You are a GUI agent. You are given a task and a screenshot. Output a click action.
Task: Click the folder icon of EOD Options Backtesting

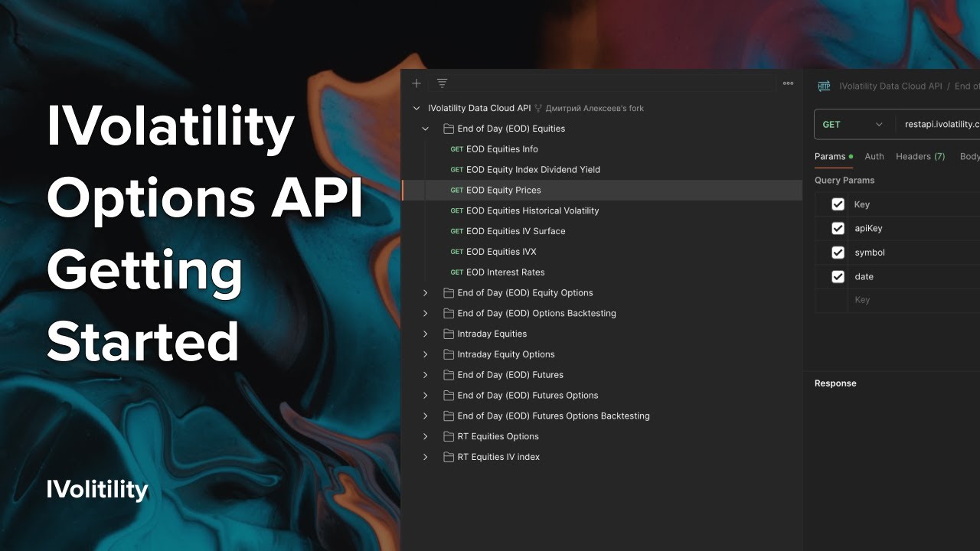449,313
